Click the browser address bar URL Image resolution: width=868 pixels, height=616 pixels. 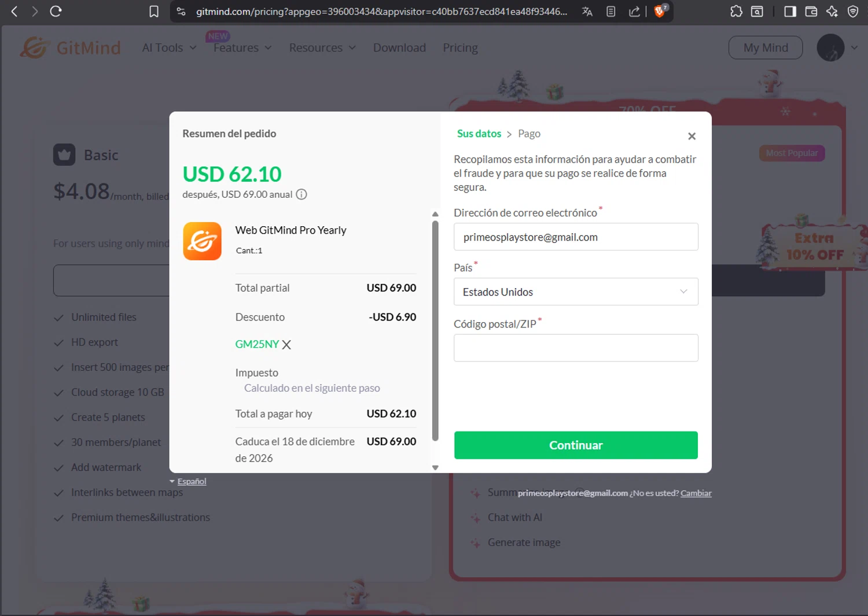[381, 12]
